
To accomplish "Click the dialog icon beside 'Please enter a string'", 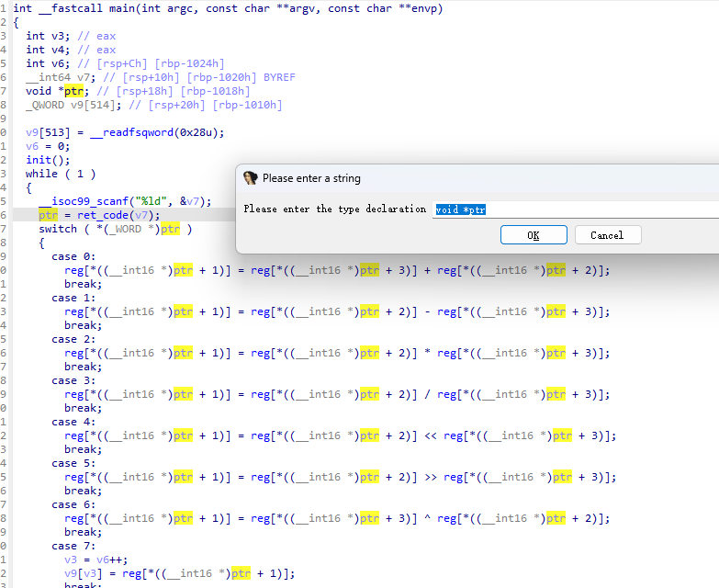I will tap(251, 178).
